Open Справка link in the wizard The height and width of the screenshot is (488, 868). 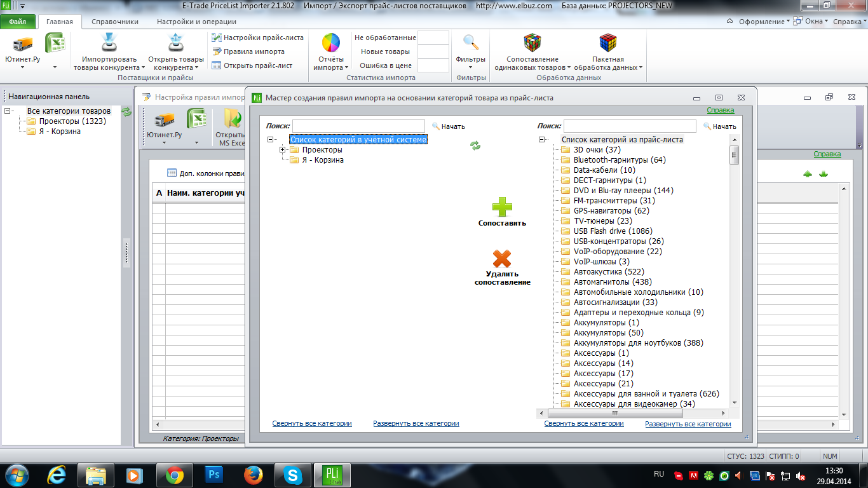coord(721,111)
